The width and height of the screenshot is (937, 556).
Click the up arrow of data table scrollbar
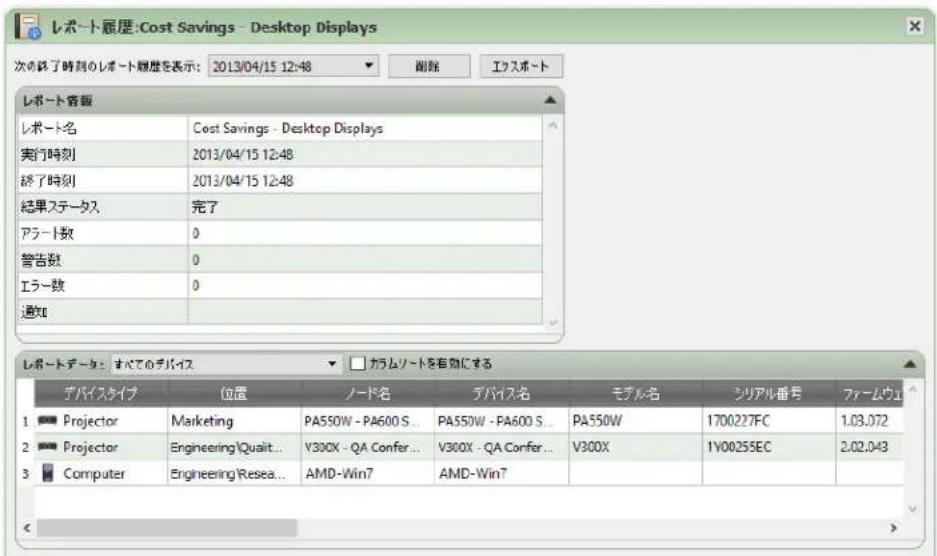coord(912,389)
